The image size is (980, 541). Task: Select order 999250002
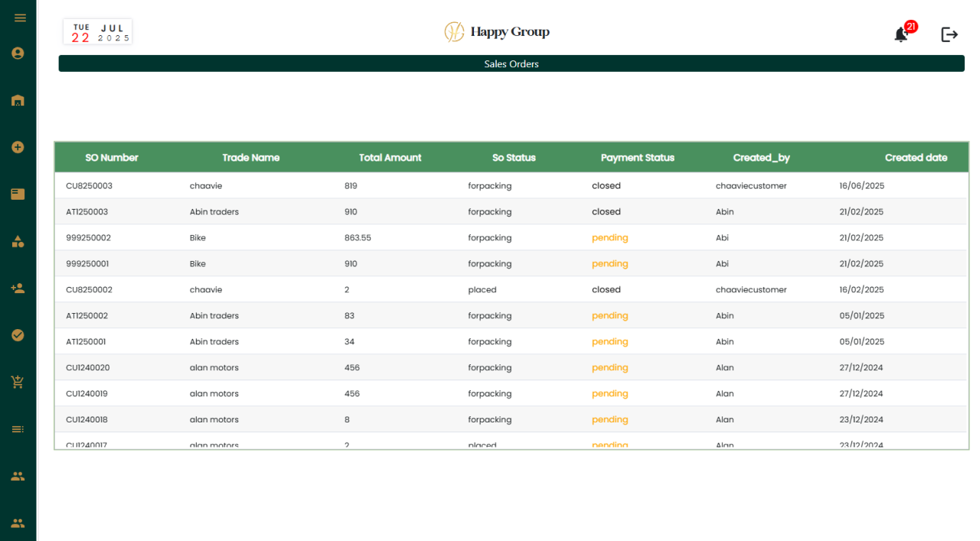[x=89, y=238]
